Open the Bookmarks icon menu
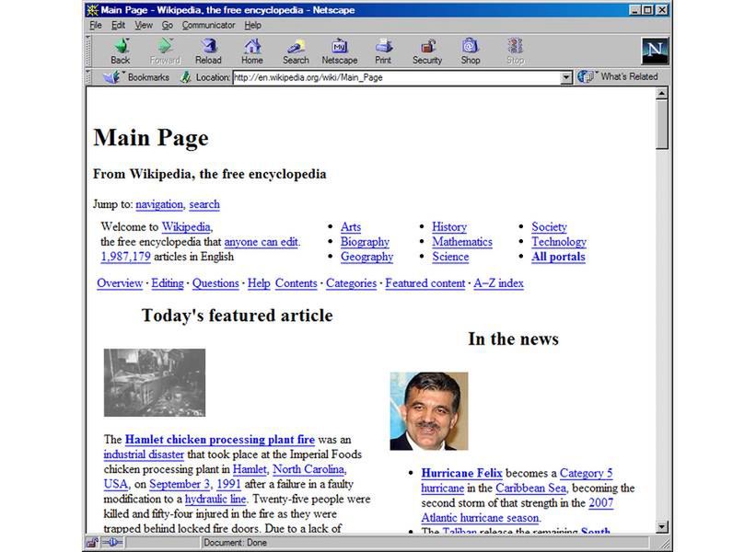This screenshot has height=552, width=756. pos(111,77)
